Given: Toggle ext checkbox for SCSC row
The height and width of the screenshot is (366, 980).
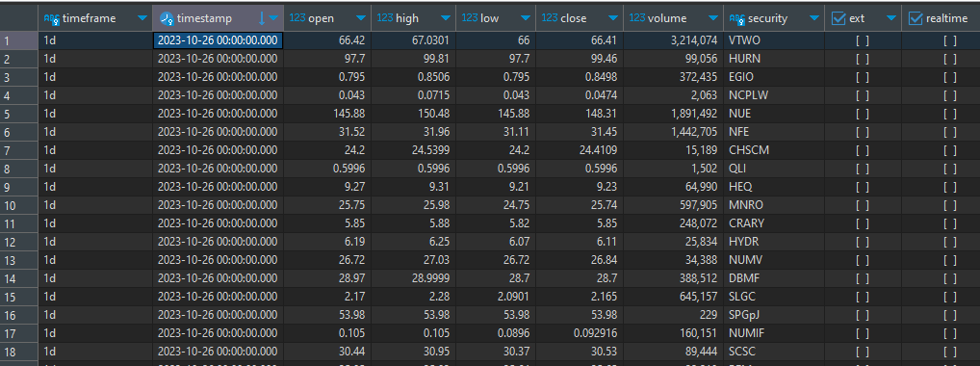Looking at the screenshot, I should 863,352.
